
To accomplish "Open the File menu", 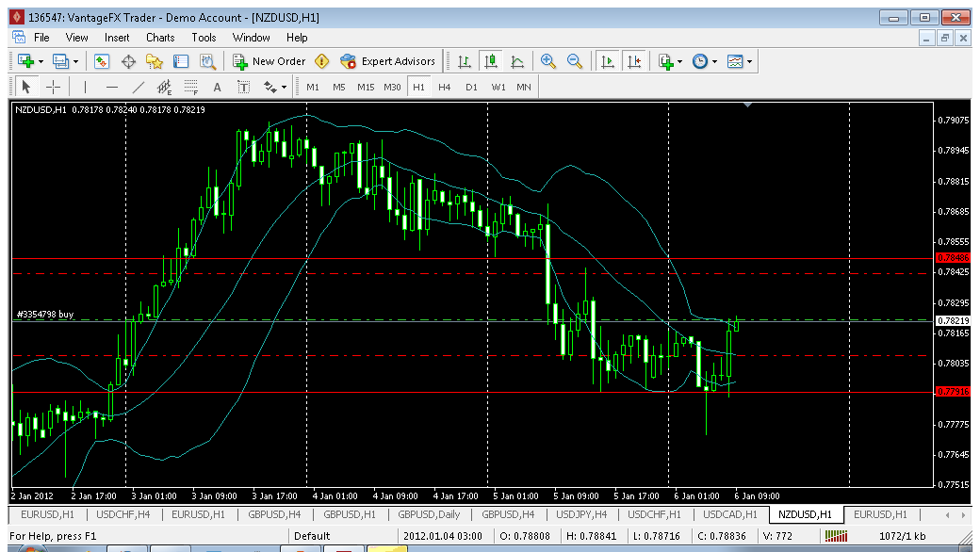I will click(x=41, y=38).
